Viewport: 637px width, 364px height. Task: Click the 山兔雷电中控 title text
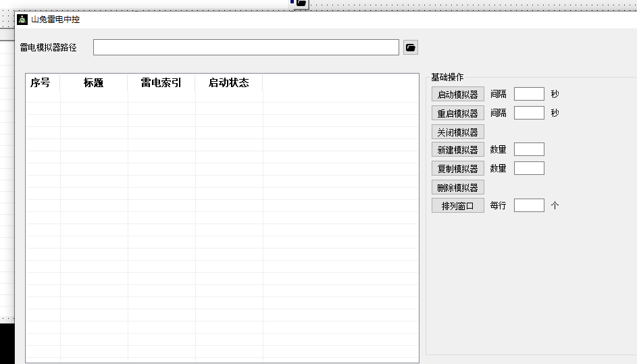point(55,20)
